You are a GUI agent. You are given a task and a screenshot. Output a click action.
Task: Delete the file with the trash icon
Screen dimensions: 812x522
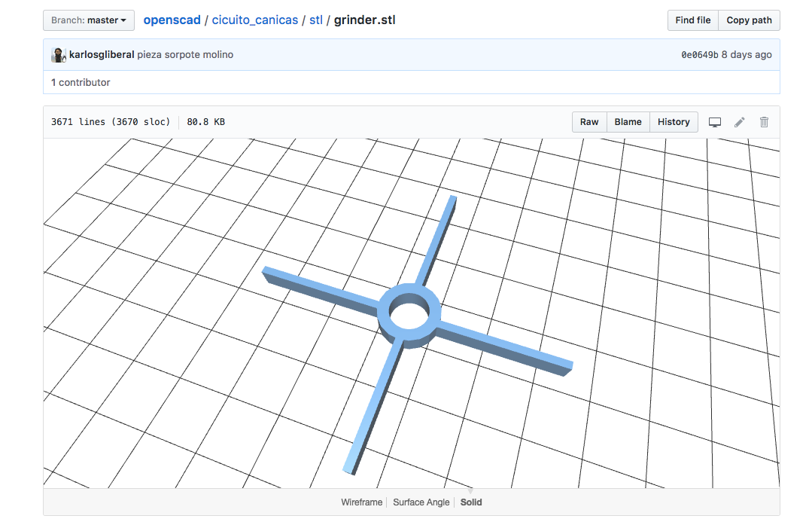pyautogui.click(x=764, y=122)
